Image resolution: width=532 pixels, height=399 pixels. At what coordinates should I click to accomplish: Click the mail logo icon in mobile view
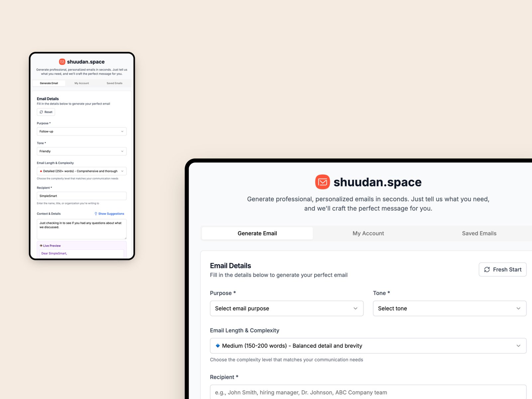pos(62,62)
